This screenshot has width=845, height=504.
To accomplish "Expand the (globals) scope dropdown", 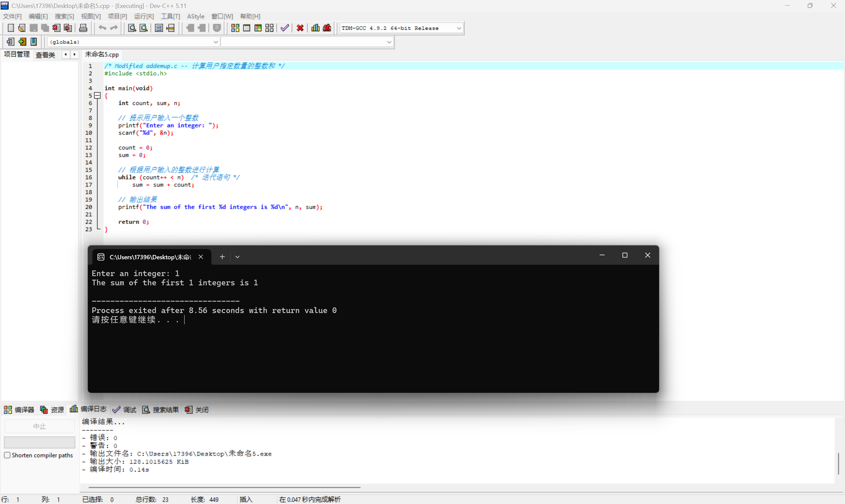I will click(x=216, y=42).
